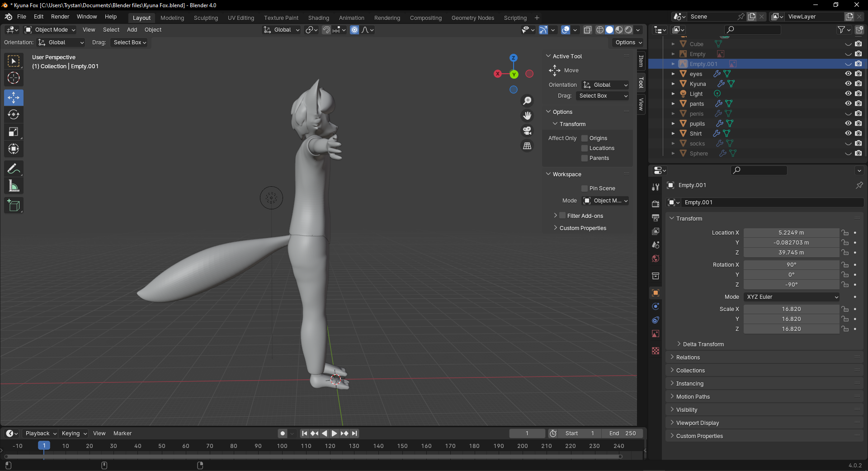Select the Cursor tool in toolbar

pos(14,78)
